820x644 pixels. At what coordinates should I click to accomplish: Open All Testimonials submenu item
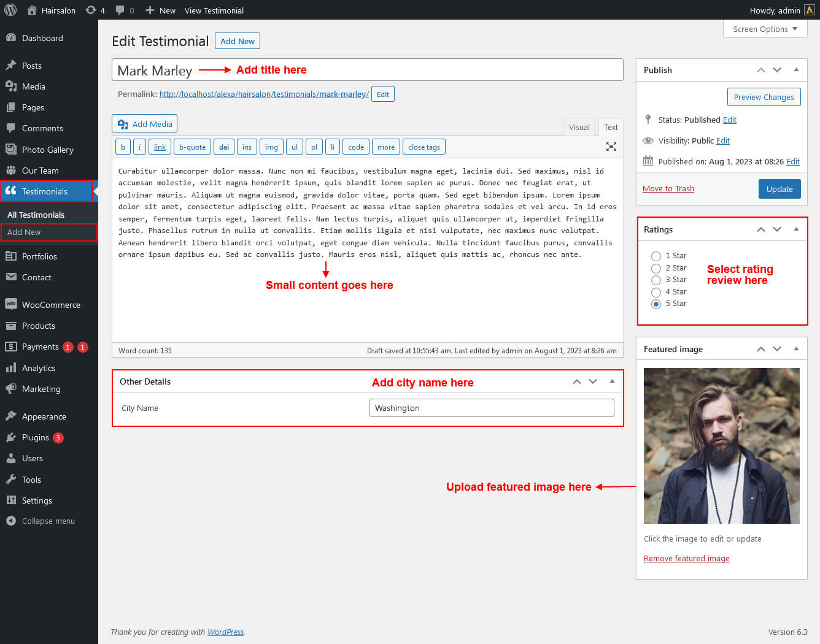tap(36, 215)
